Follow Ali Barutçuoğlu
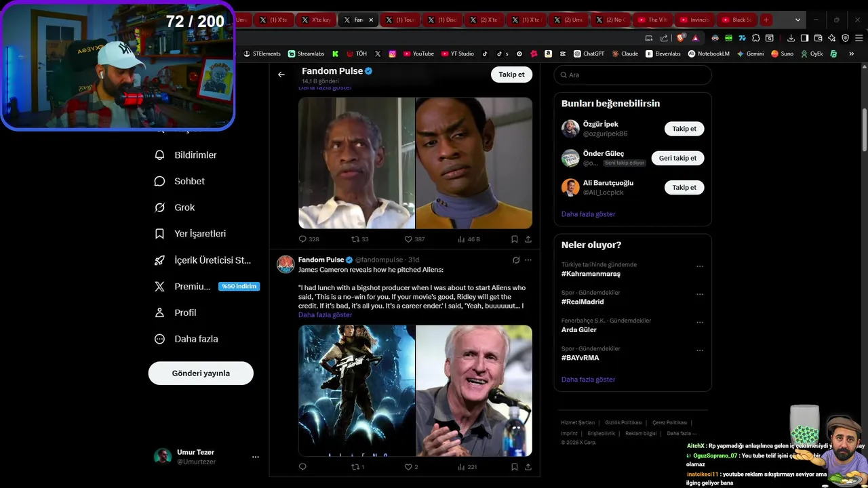This screenshot has height=488, width=868. (684, 187)
